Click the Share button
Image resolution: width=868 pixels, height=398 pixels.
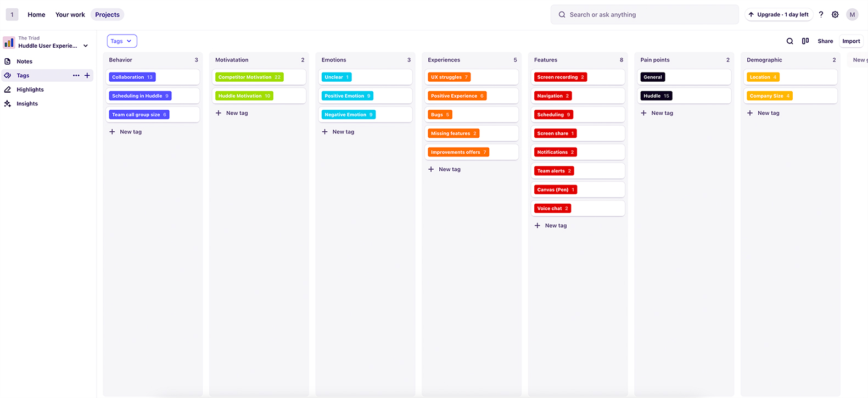click(x=825, y=41)
